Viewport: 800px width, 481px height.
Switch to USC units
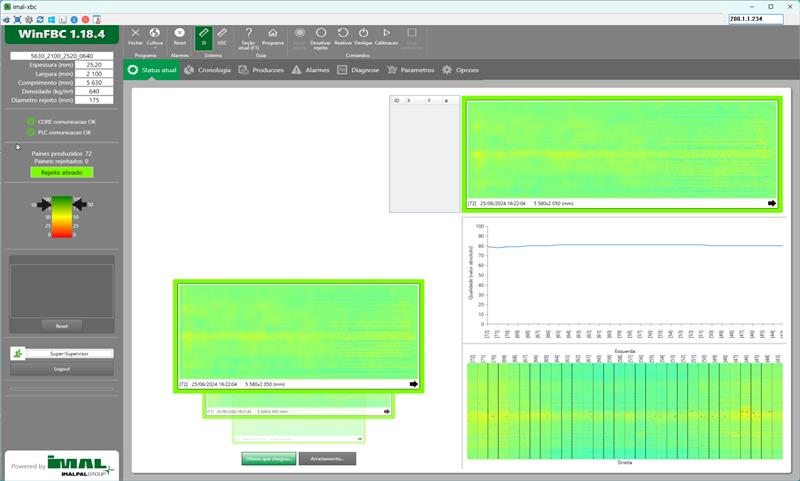click(222, 35)
